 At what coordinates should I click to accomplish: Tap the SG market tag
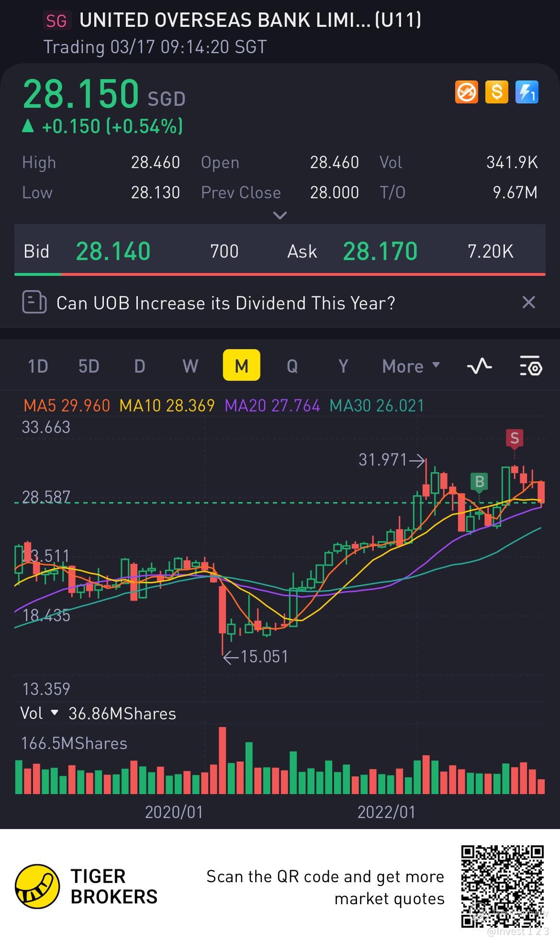click(x=57, y=21)
